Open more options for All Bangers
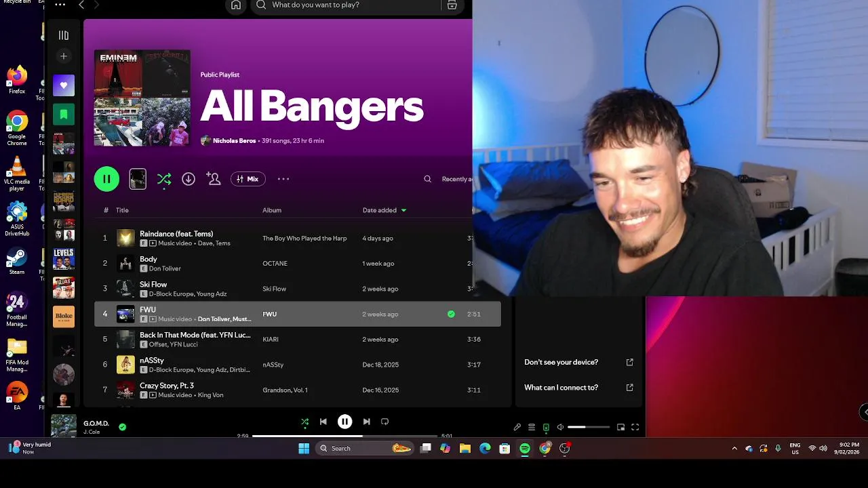868x488 pixels. 283,179
